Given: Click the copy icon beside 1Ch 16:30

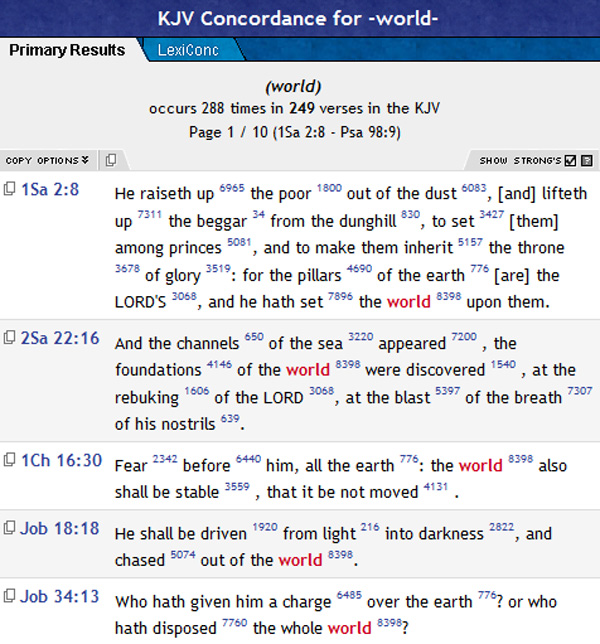Looking at the screenshot, I should pyautogui.click(x=9, y=460).
